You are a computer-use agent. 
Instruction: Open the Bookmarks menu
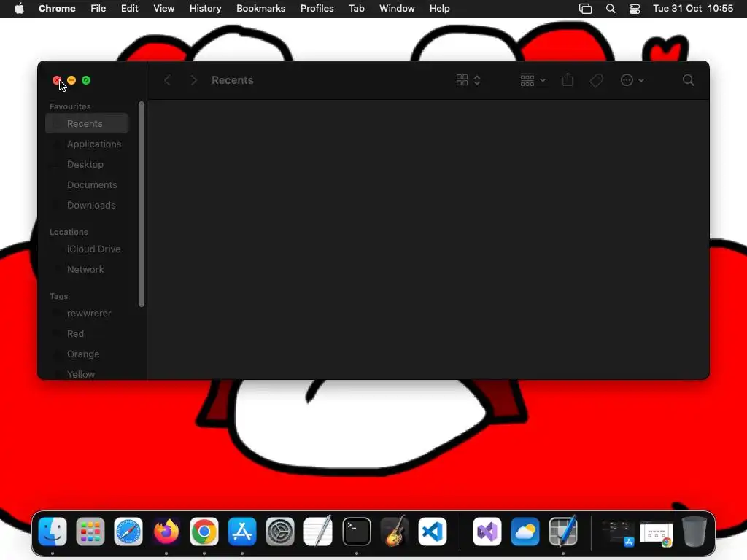click(x=261, y=9)
